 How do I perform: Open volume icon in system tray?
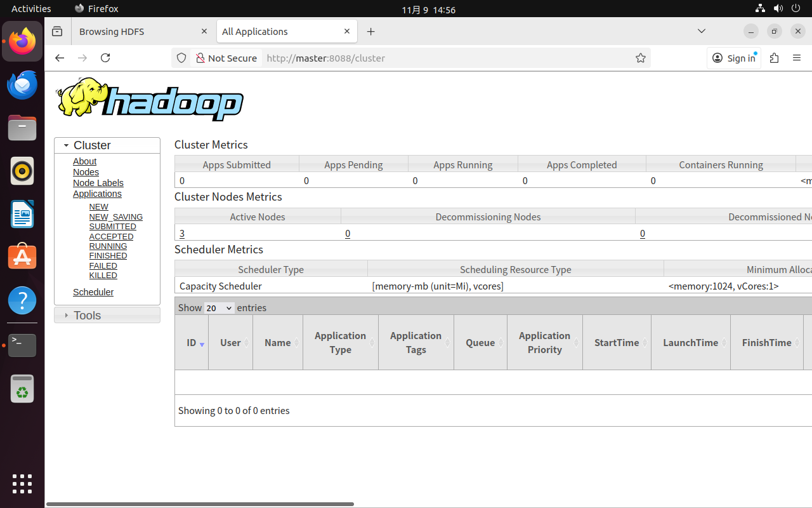point(778,9)
